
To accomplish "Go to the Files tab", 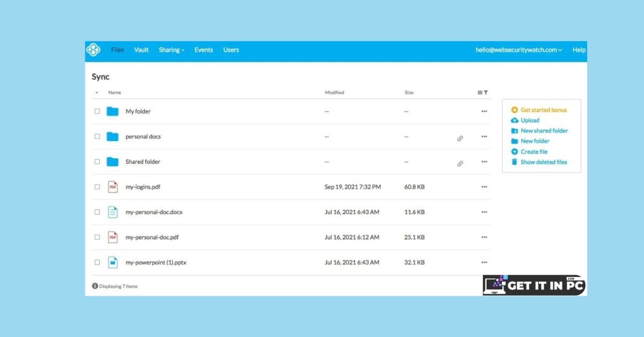I will click(118, 50).
